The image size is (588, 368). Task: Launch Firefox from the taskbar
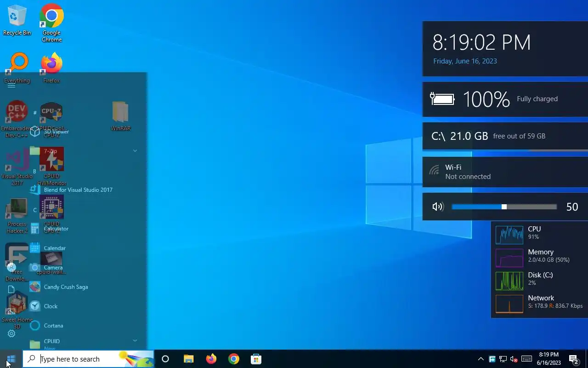click(x=211, y=359)
